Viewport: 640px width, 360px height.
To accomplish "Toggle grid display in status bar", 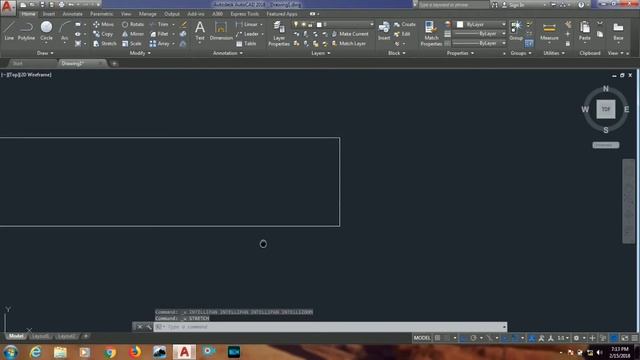I will pyautogui.click(x=438, y=338).
